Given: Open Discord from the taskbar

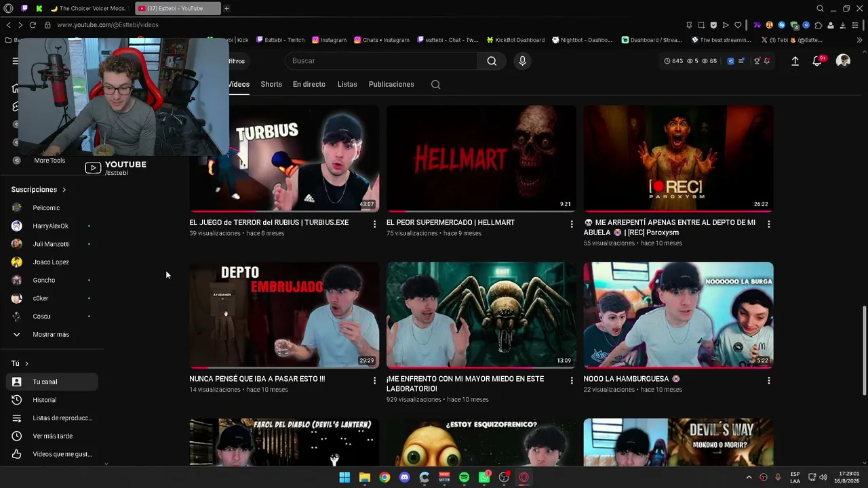Looking at the screenshot, I should [x=405, y=477].
